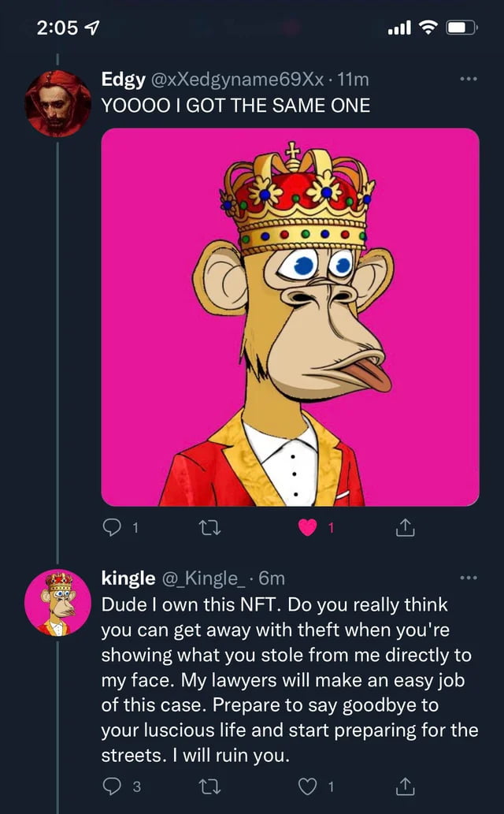Screen dimensions: 504x814
Task: Open more options for kingle's tweet
Action: coord(468,578)
